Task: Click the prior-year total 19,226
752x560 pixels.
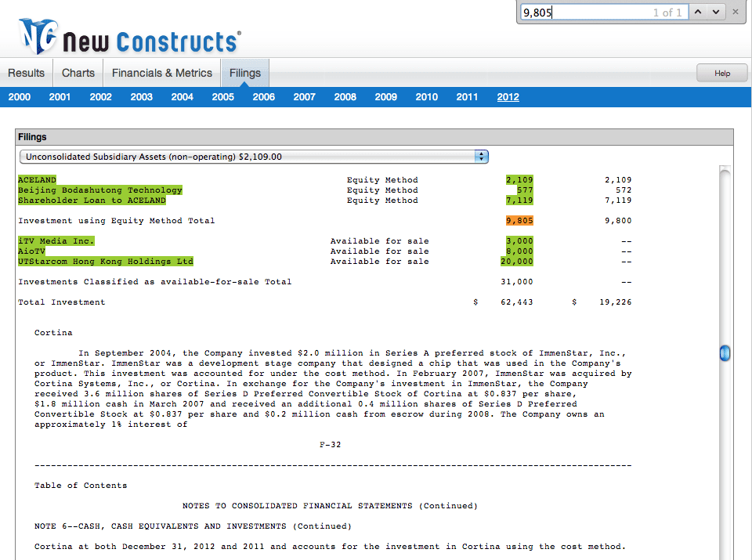Action: pos(616,302)
